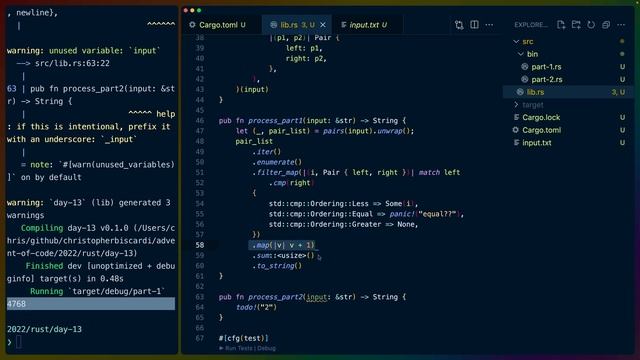Screen dimensions: 640x360
Task: Close the lib.rs tab
Action: (323, 25)
